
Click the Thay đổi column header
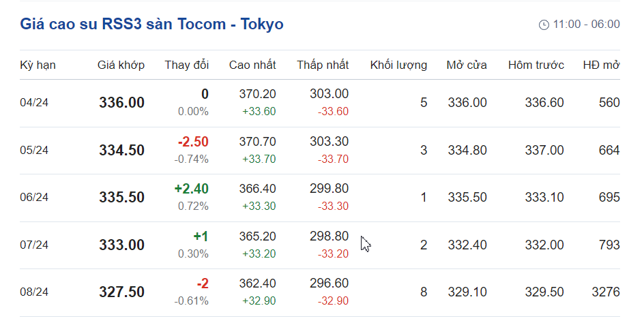(x=186, y=65)
